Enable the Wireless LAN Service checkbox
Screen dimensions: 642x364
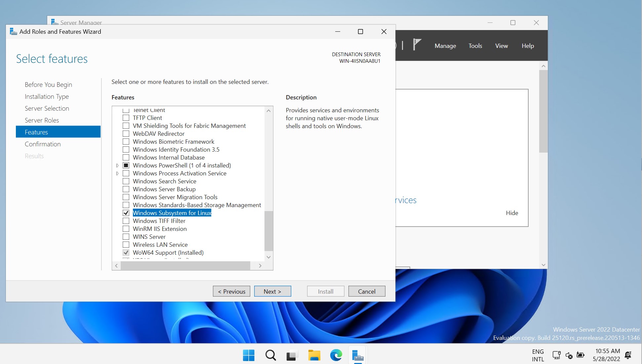click(x=126, y=245)
